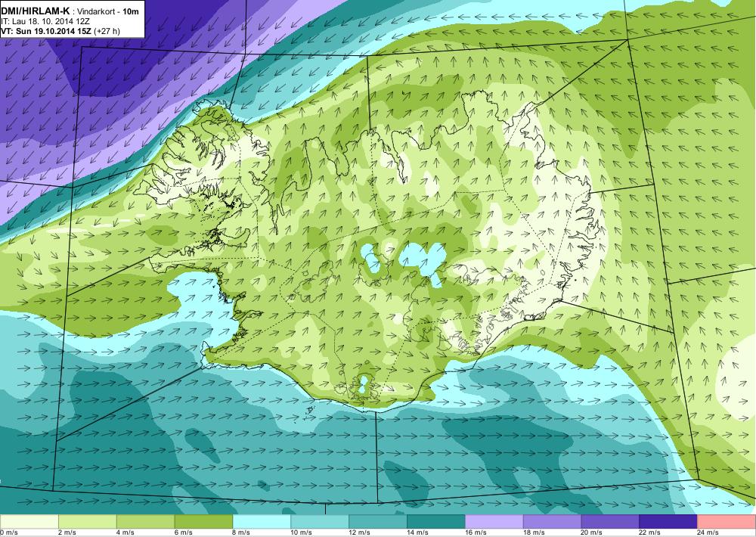Choose the dark teal 14 m/s legend swatch

click(436, 522)
